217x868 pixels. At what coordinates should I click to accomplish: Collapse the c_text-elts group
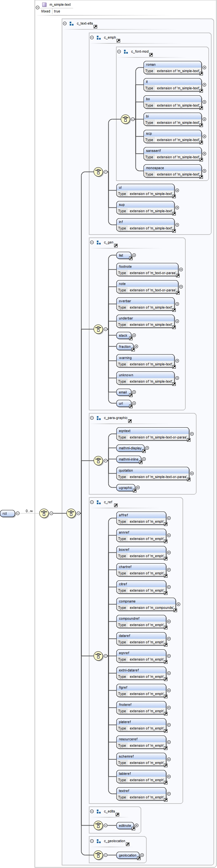65,24
